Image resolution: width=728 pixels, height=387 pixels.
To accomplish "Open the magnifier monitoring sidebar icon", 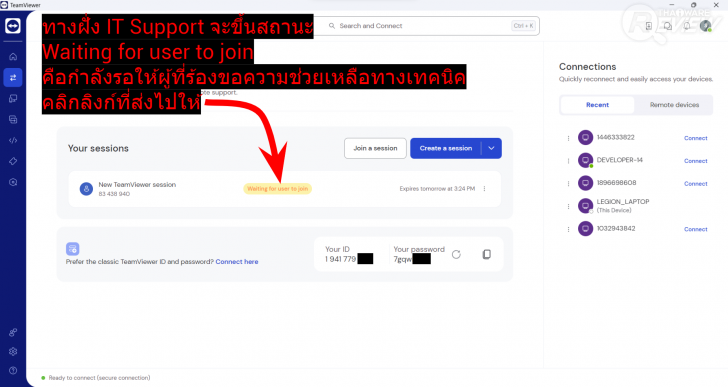I will pos(13,182).
